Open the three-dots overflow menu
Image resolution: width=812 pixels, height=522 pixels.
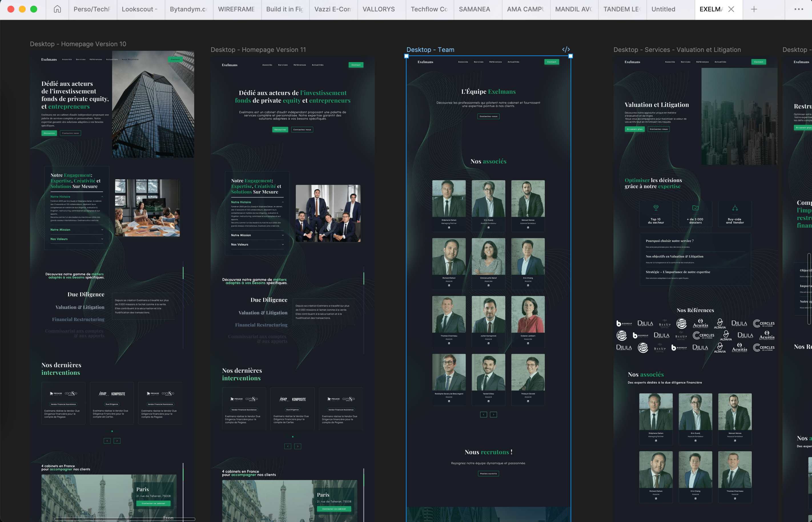tap(798, 9)
